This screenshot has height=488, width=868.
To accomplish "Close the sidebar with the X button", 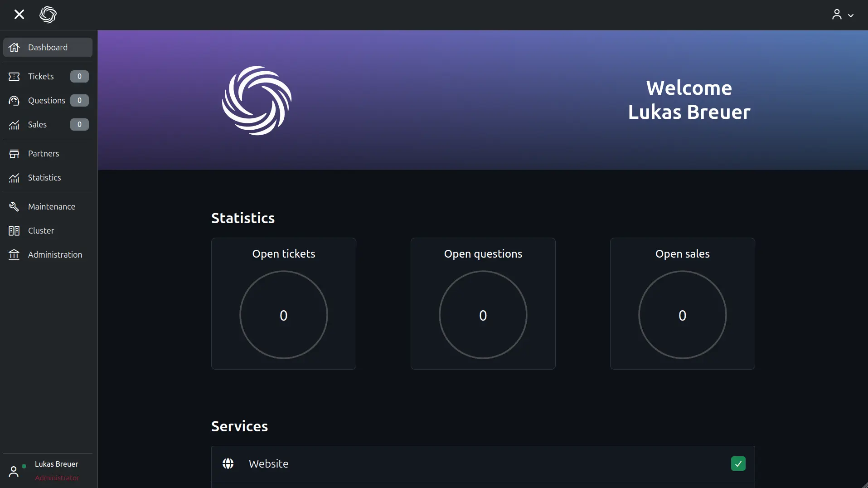I will click(x=19, y=15).
